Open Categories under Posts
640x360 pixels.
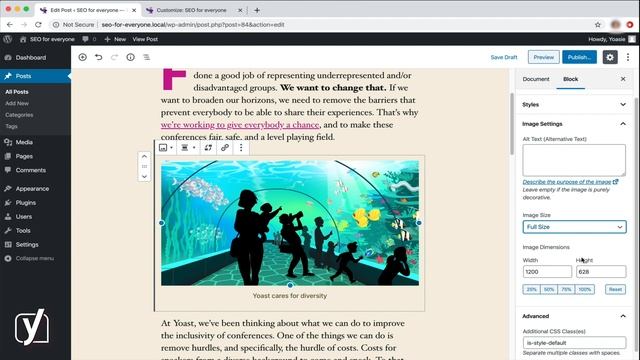point(19,115)
